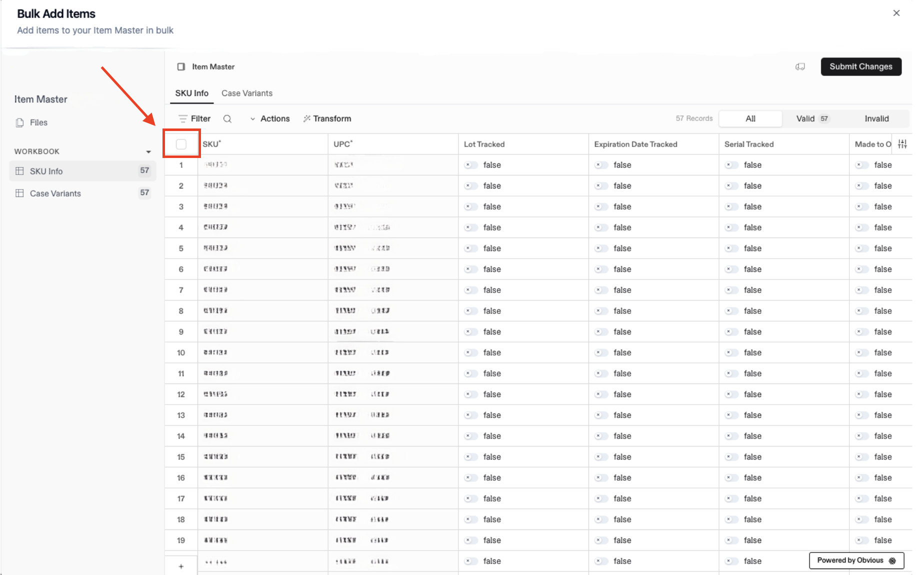Click the Filter lines icon

(x=183, y=118)
